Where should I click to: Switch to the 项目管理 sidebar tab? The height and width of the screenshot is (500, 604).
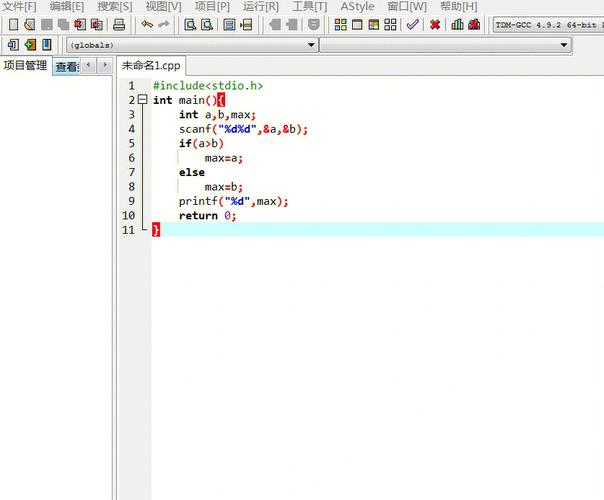[25, 65]
